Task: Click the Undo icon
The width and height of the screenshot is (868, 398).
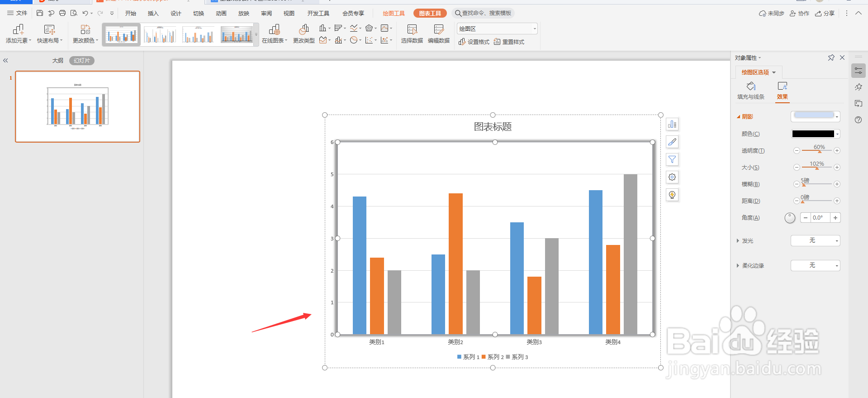Action: pos(85,13)
